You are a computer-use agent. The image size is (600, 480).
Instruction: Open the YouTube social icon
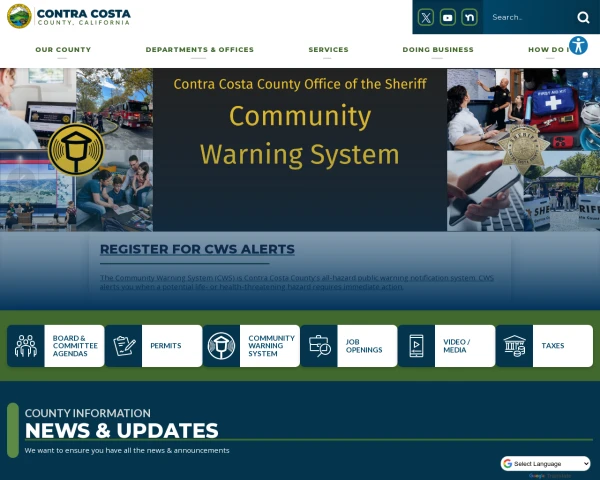coord(447,17)
